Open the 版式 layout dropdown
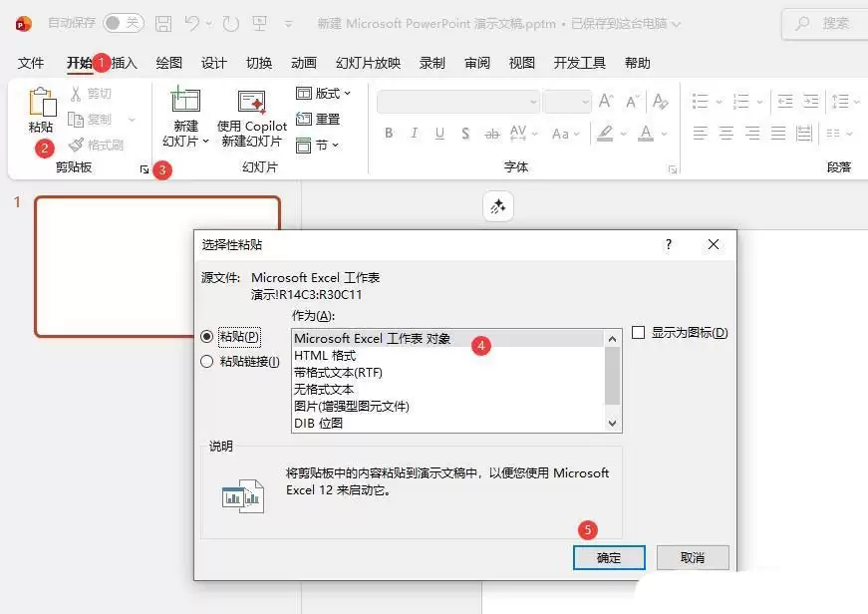This screenshot has width=868, height=614. click(323, 93)
